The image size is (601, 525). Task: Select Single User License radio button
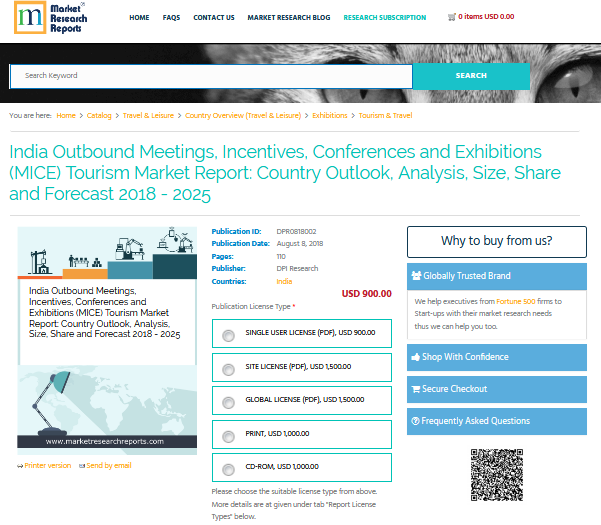point(229,334)
